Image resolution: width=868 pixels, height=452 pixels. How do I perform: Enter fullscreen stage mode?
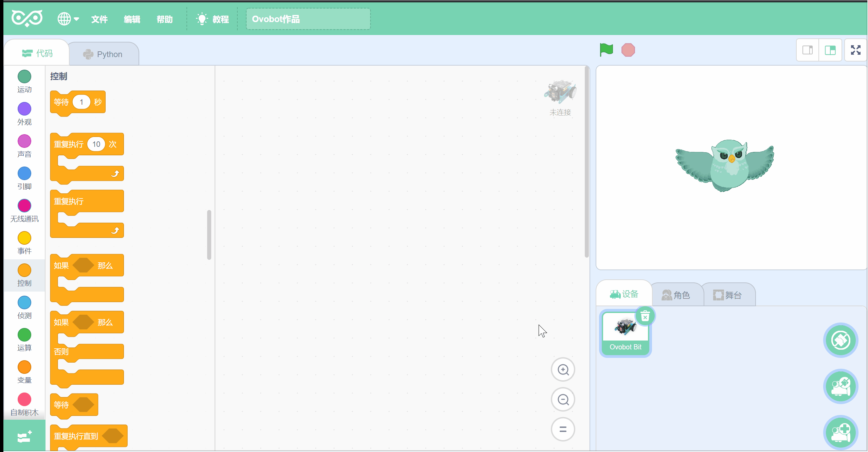click(855, 50)
